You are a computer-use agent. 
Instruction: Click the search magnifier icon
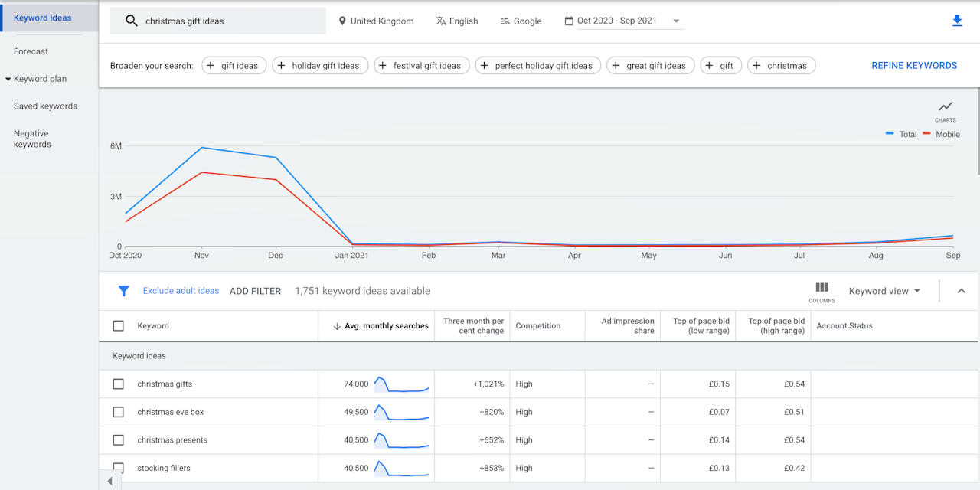132,21
